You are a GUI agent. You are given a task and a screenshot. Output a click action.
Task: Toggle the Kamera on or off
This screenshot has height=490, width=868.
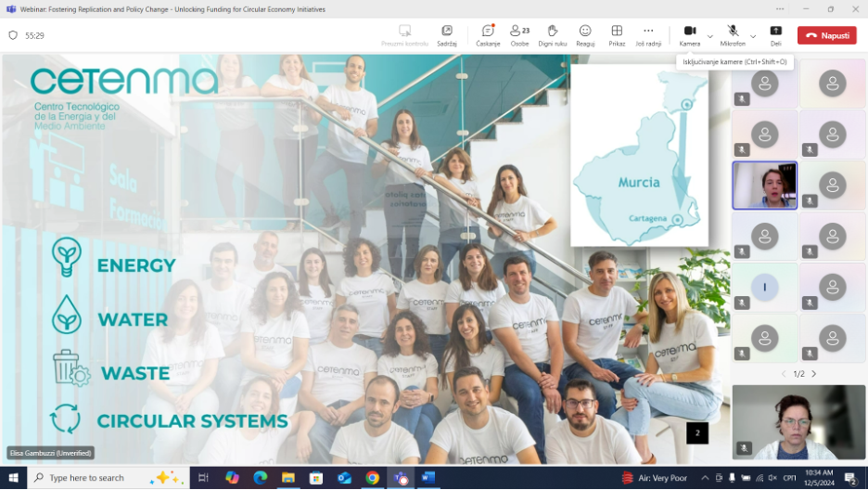(x=689, y=34)
